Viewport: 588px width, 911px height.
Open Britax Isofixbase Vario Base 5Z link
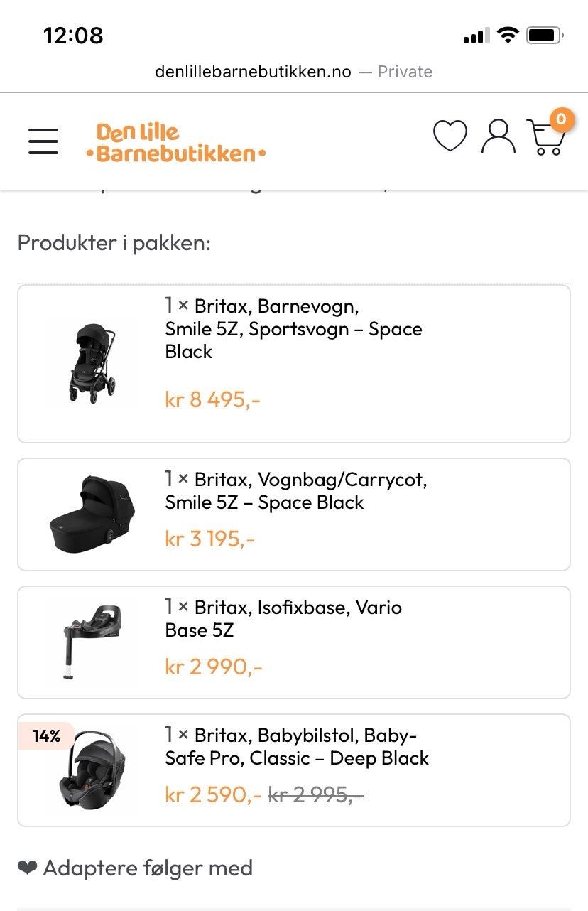pyautogui.click(x=283, y=618)
